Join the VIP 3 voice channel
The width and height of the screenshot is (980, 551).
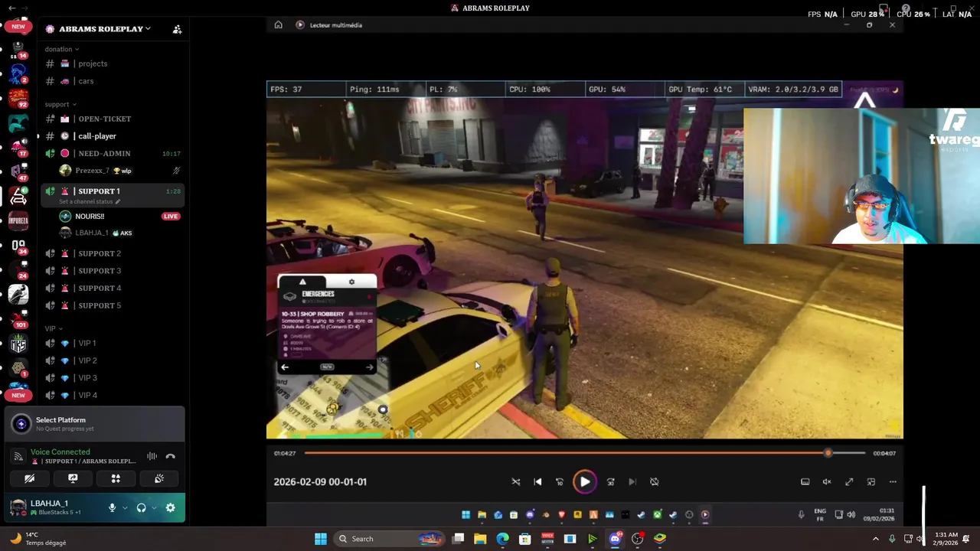tap(113, 378)
